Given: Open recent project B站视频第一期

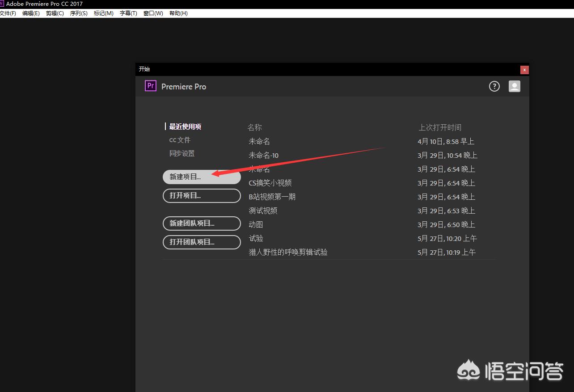Looking at the screenshot, I should 272,197.
